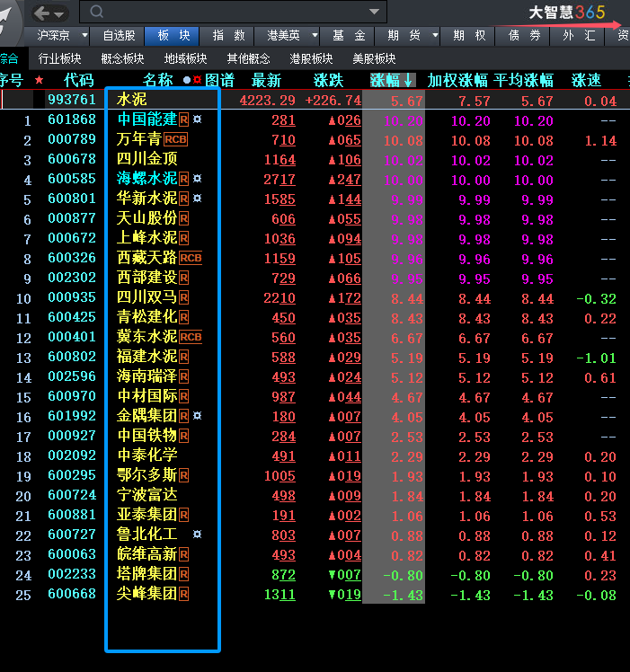Toggle sort on 涨幅 column header
This screenshot has width=630, height=672.
coord(392,80)
